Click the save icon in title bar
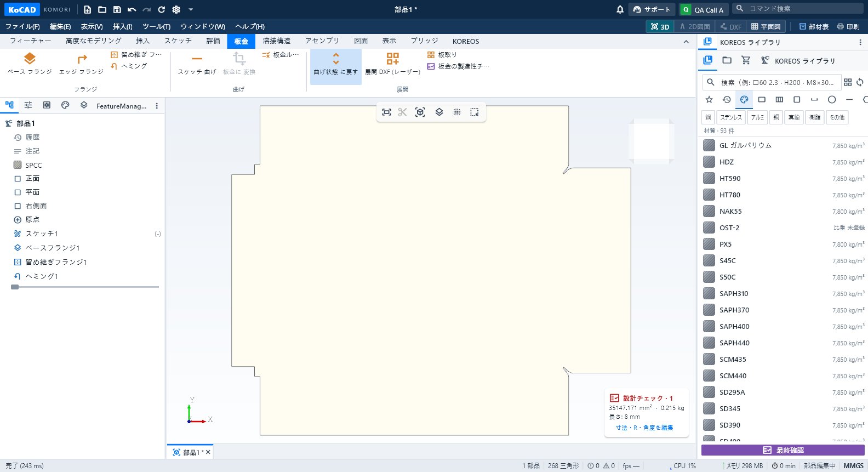The width and height of the screenshot is (868, 472). click(117, 9)
